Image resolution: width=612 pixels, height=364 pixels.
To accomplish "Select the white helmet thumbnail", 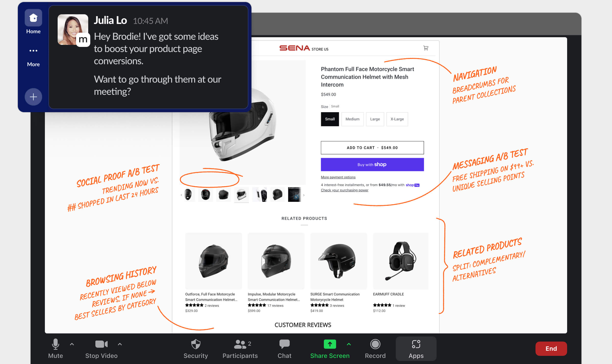I will point(241,195).
